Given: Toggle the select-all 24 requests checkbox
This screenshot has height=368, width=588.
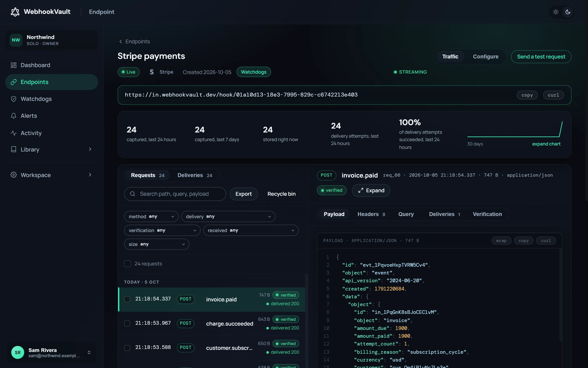Looking at the screenshot, I should coord(128,264).
